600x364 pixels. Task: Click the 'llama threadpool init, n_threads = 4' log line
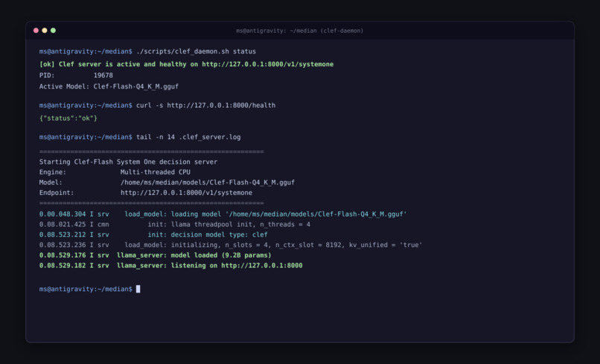(174, 225)
